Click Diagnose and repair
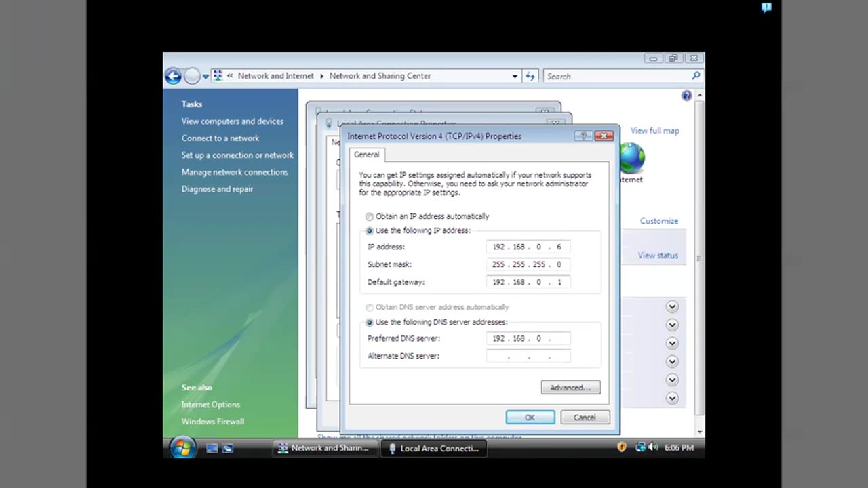 (x=217, y=189)
